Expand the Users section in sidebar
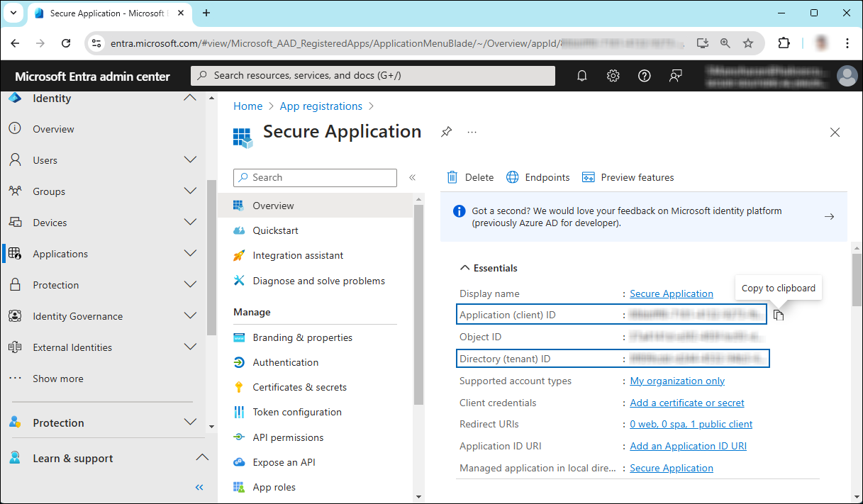This screenshot has height=504, width=863. point(190,160)
